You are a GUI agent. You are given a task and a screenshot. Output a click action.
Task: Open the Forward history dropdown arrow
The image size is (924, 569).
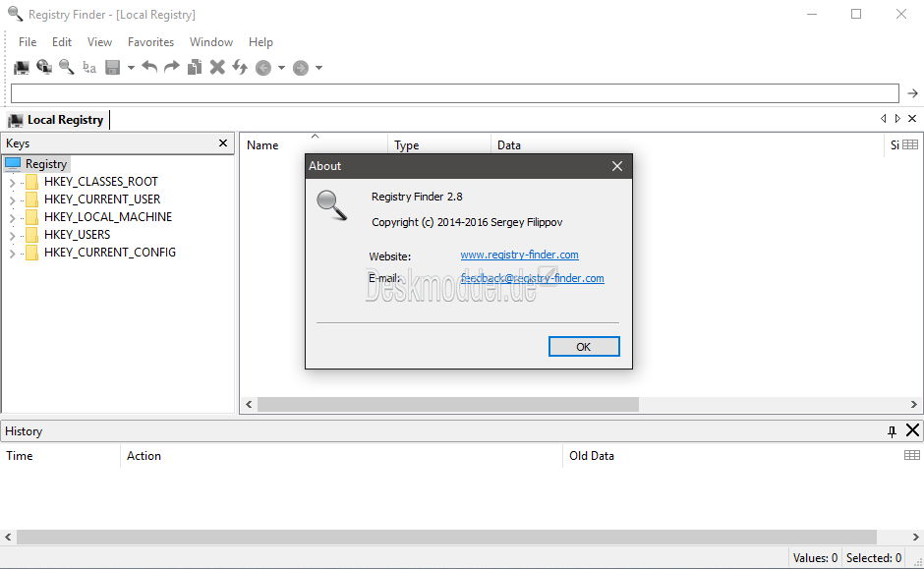pos(318,68)
